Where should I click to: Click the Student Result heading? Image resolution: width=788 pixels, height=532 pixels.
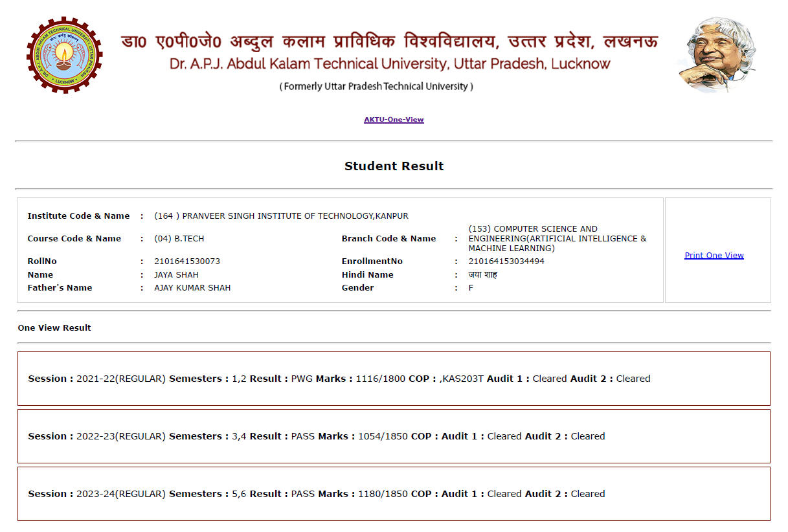click(x=394, y=166)
